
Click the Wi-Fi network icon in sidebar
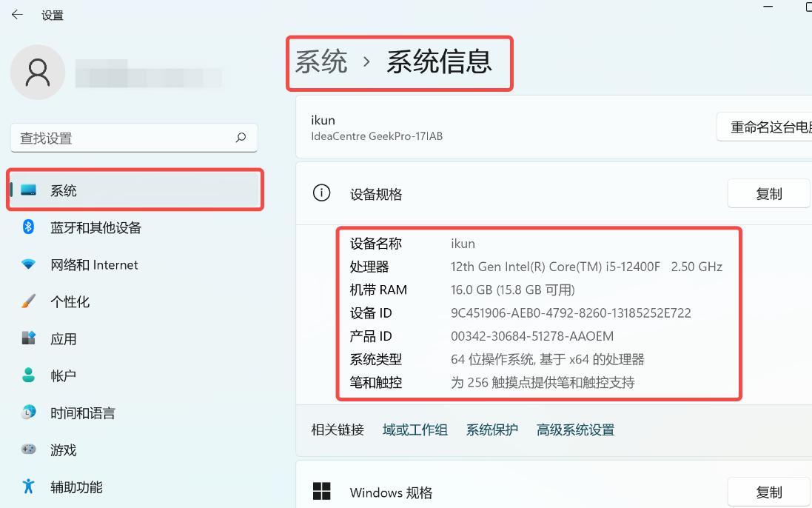coord(28,264)
